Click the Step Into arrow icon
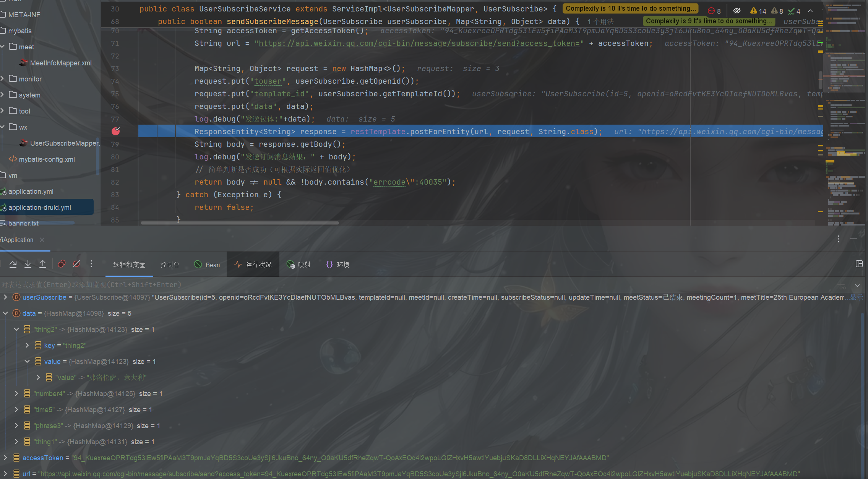Viewport: 868px width, 479px height. pos(28,264)
